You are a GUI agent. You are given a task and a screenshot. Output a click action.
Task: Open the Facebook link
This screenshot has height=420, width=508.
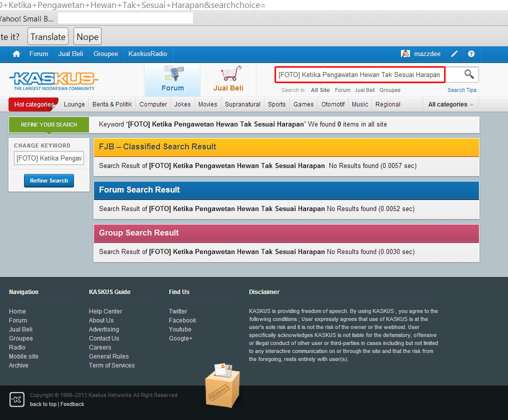[x=182, y=320]
